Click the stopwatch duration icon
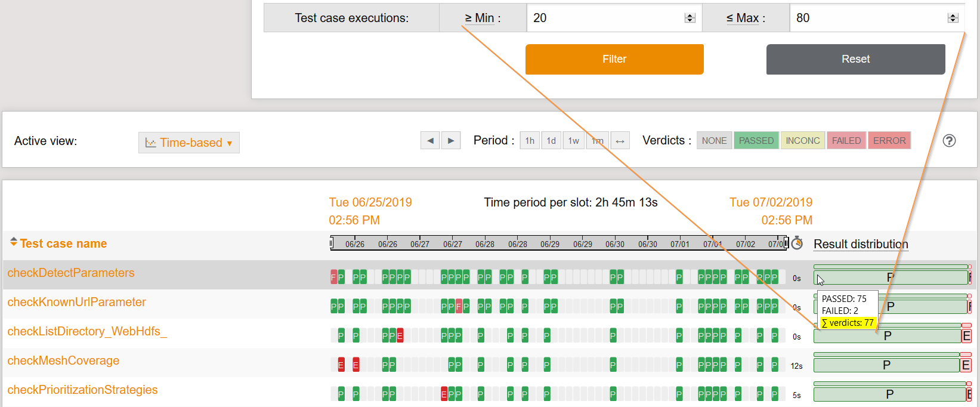 [797, 243]
